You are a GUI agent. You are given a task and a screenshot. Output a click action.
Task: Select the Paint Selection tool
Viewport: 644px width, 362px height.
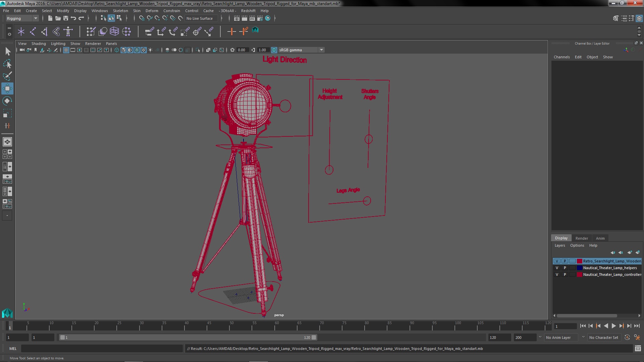tap(7, 76)
